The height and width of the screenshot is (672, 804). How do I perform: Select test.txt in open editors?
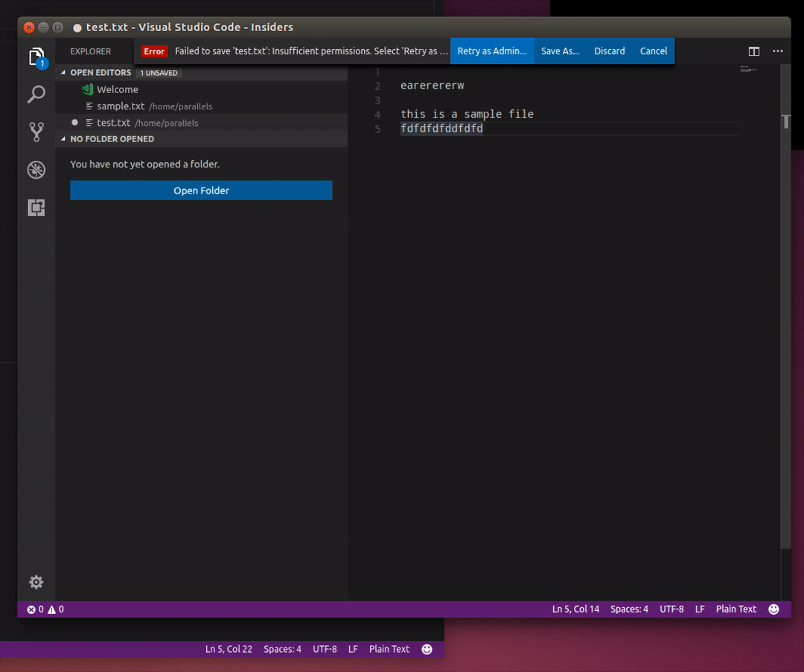click(202, 123)
